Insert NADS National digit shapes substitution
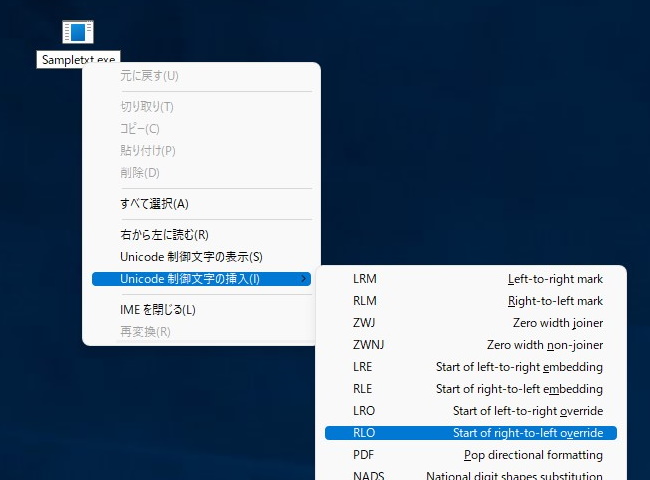 [471, 475]
